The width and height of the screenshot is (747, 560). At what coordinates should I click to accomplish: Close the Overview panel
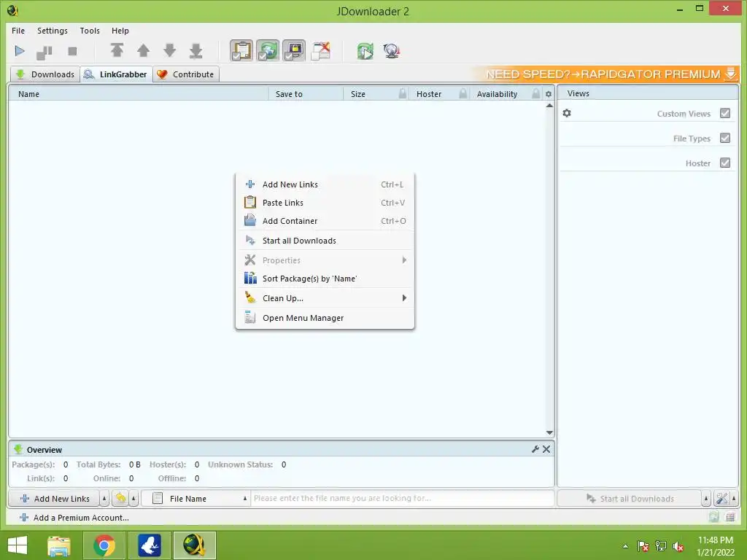[546, 449]
